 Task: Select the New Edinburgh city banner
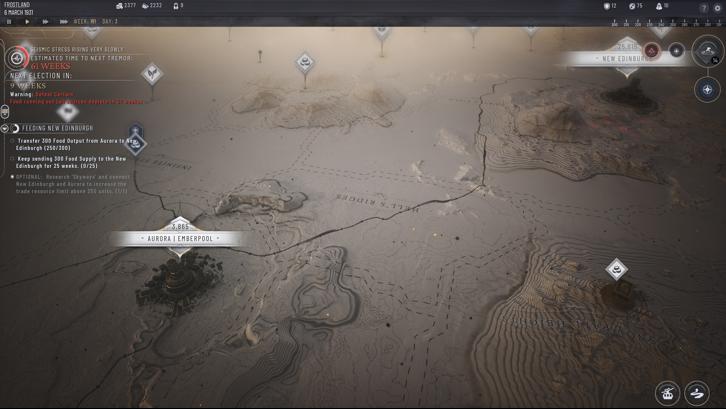pos(624,58)
